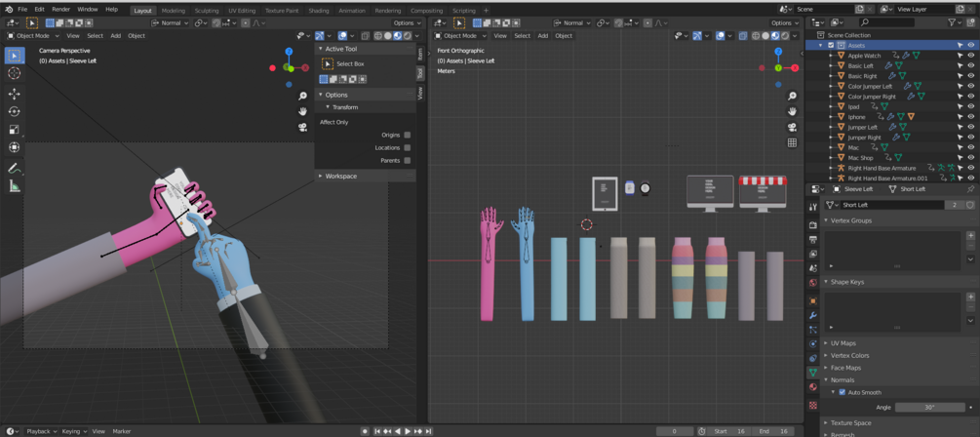Open the File menu

[22, 10]
